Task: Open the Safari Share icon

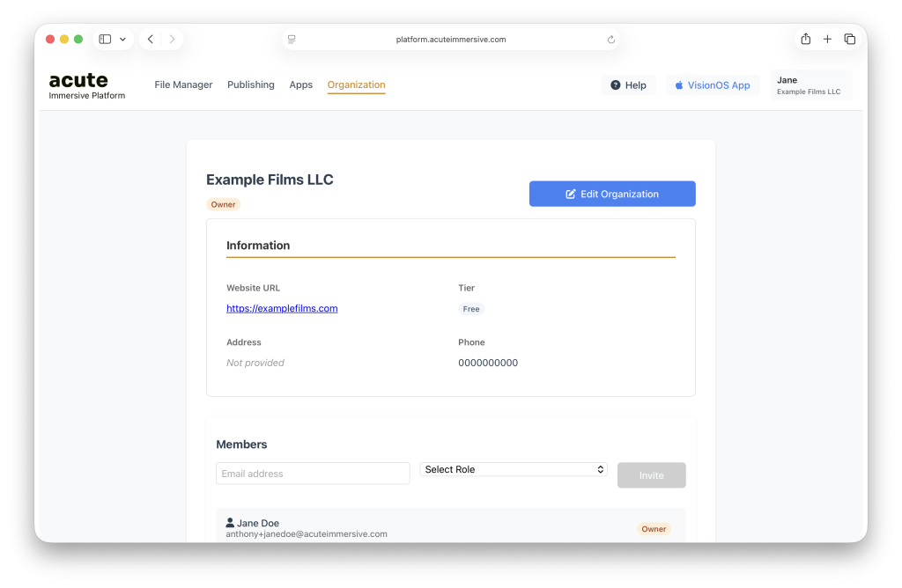Action: pyautogui.click(x=805, y=39)
